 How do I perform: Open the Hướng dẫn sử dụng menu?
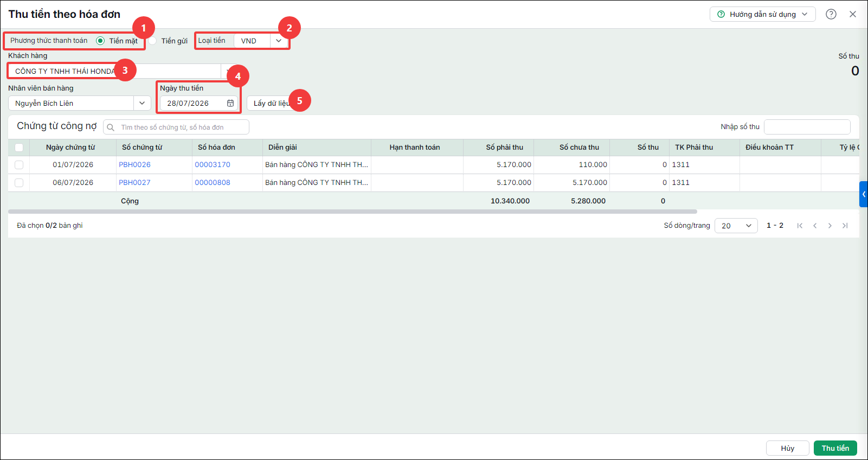coord(763,14)
